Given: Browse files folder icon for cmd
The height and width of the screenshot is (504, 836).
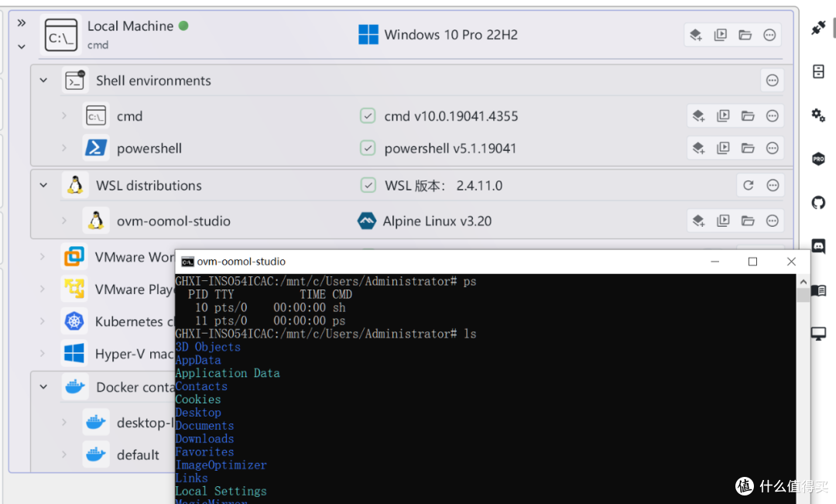Looking at the screenshot, I should [x=748, y=115].
